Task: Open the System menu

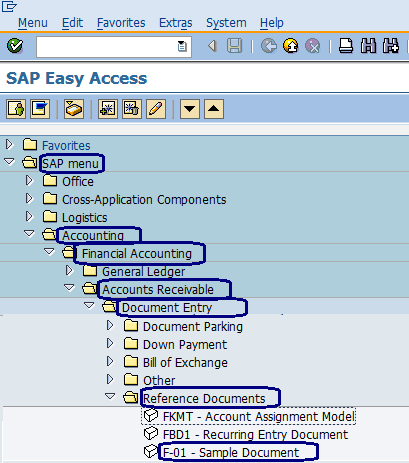Action: pyautogui.click(x=226, y=23)
